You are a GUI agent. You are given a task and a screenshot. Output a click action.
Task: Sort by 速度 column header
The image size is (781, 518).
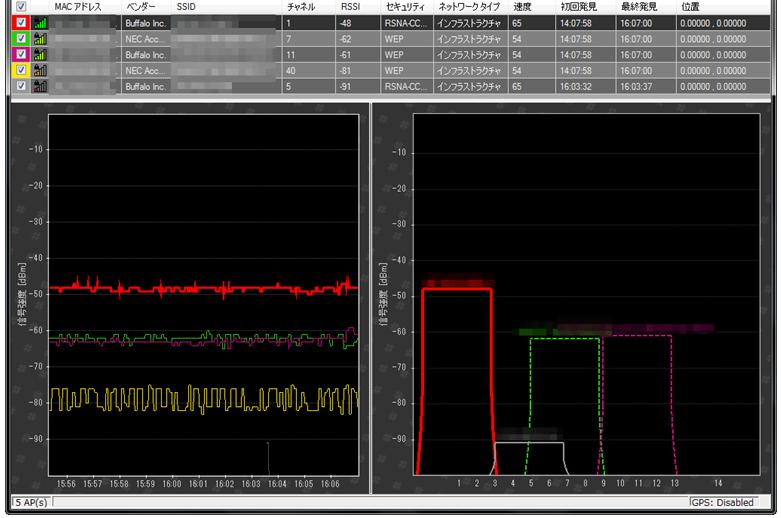[522, 7]
